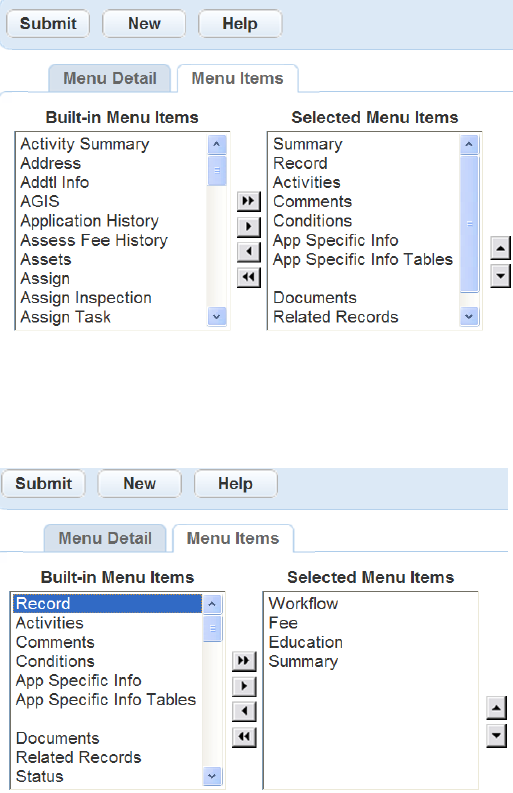Click the lower panel's single right arrow
513x793 pixels.
[244, 686]
